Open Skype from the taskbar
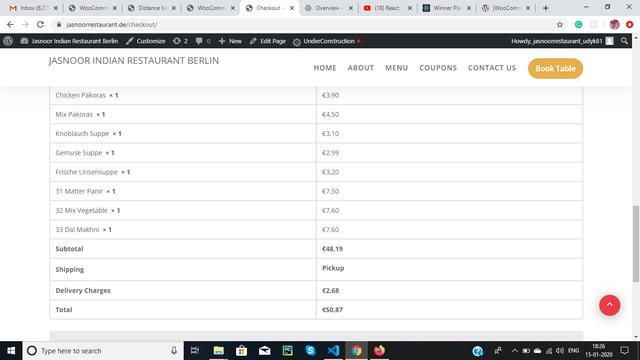 (310, 351)
